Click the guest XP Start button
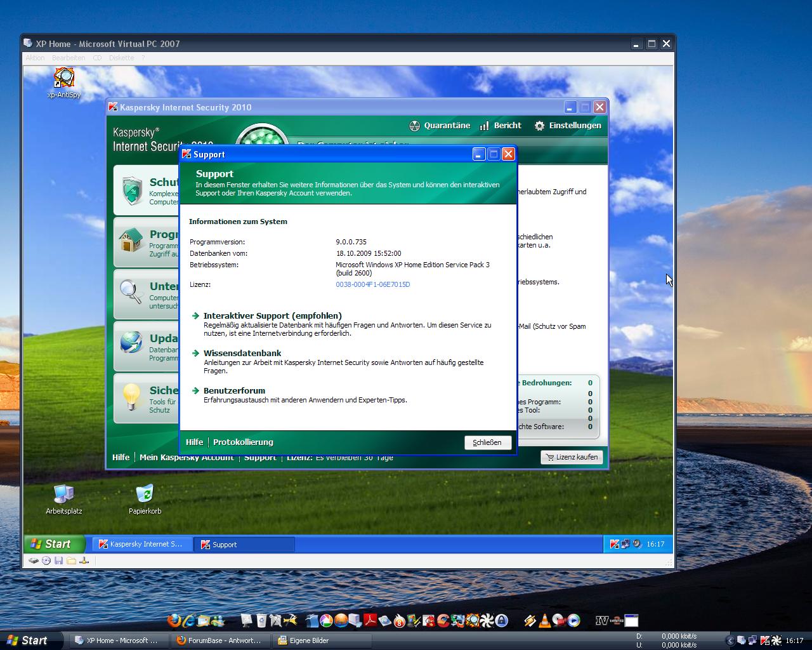The image size is (812, 650). click(55, 544)
